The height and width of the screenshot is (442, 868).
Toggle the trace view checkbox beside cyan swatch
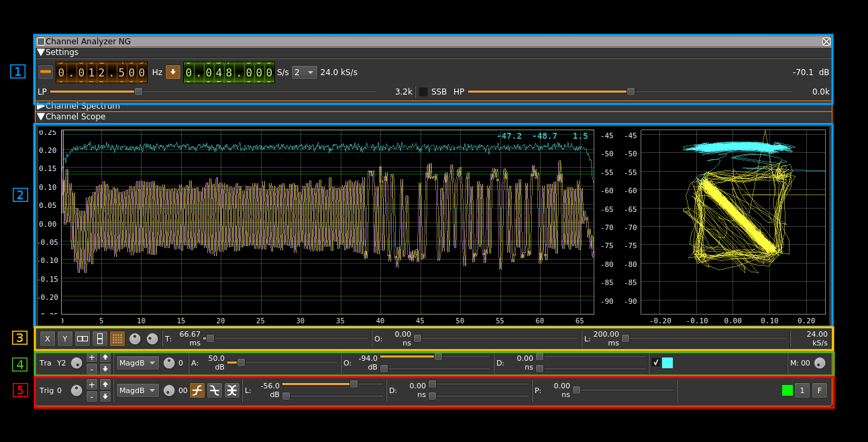[x=656, y=363]
